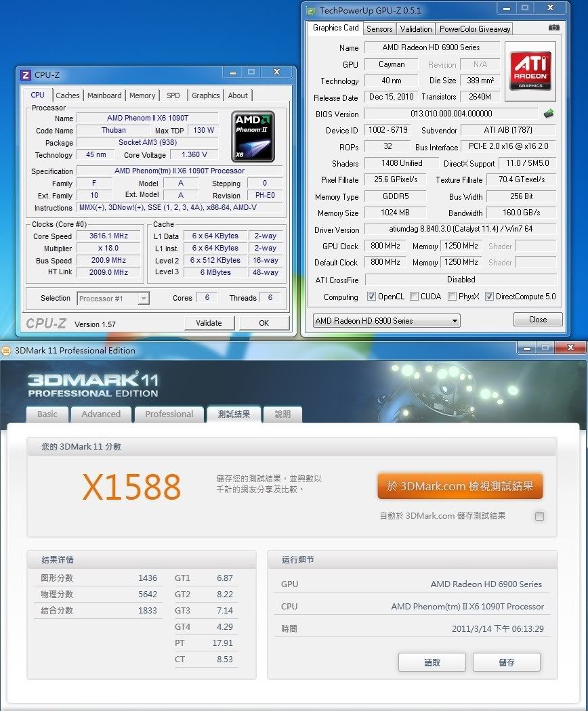Switch to the Sensors tab in GPU-Z
The image size is (588, 711).
tap(379, 29)
